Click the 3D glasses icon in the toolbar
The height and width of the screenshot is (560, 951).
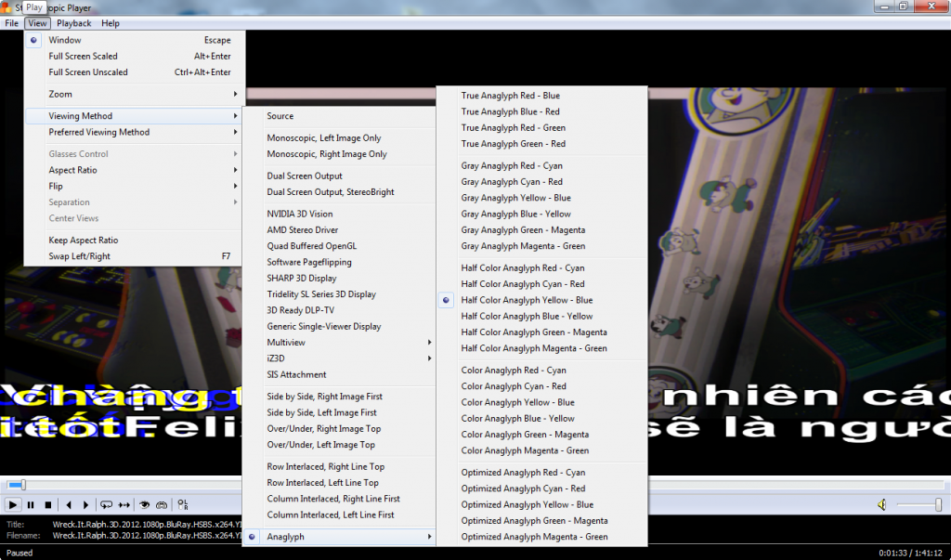pyautogui.click(x=162, y=504)
